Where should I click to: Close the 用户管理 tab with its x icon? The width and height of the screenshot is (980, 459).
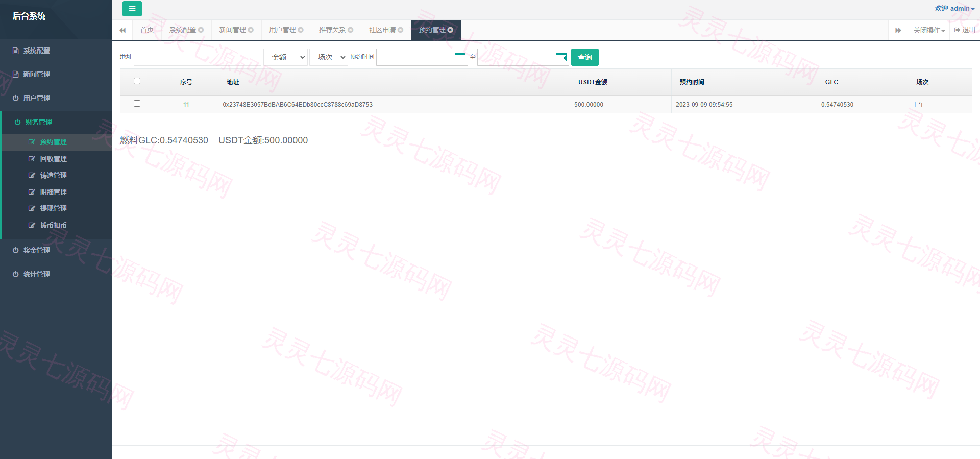coord(301,30)
